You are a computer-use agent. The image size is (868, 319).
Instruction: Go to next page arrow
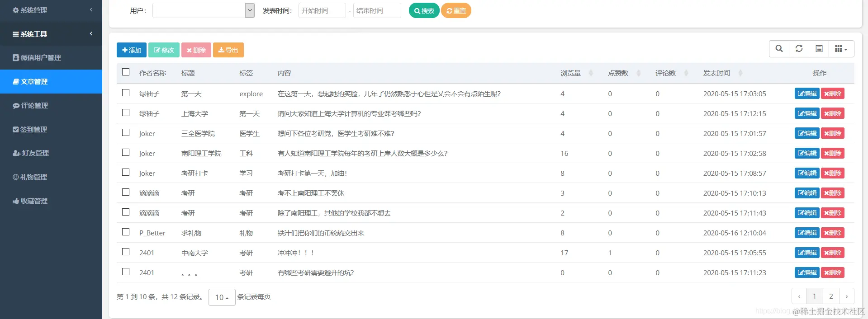[847, 296]
